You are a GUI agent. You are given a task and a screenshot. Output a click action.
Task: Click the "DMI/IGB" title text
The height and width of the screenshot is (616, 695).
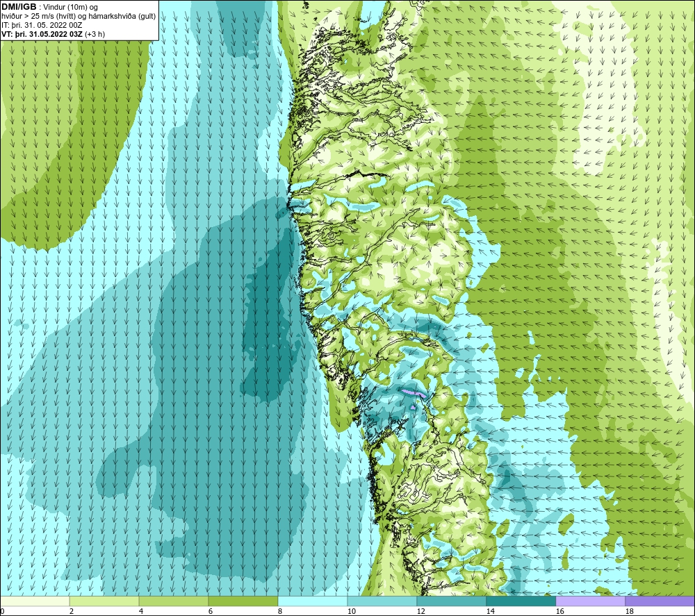click(x=19, y=7)
